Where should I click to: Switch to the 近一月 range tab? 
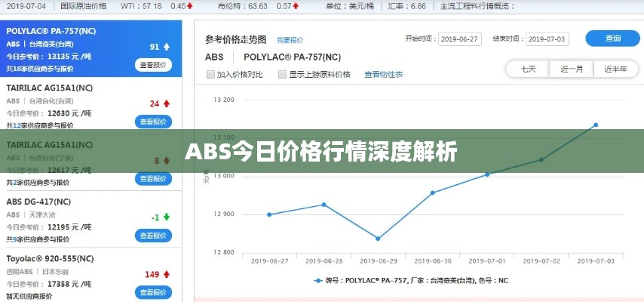click(x=571, y=69)
